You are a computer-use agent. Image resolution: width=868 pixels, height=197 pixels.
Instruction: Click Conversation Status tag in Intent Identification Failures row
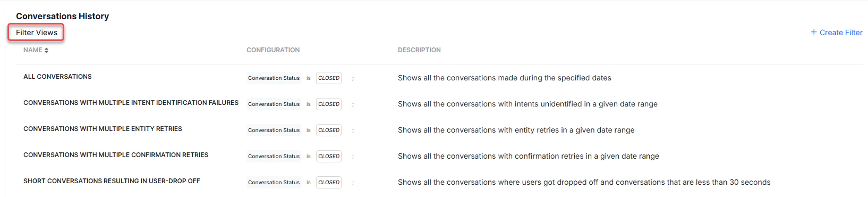pyautogui.click(x=274, y=104)
